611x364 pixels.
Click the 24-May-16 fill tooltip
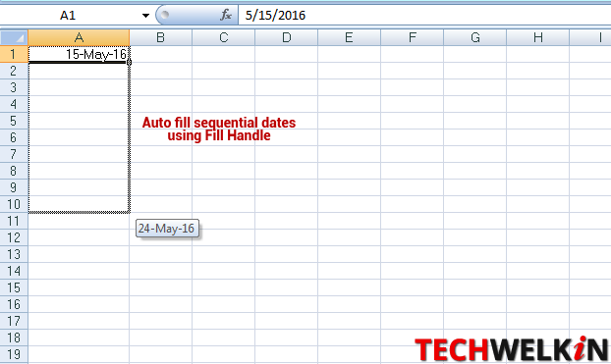[167, 229]
